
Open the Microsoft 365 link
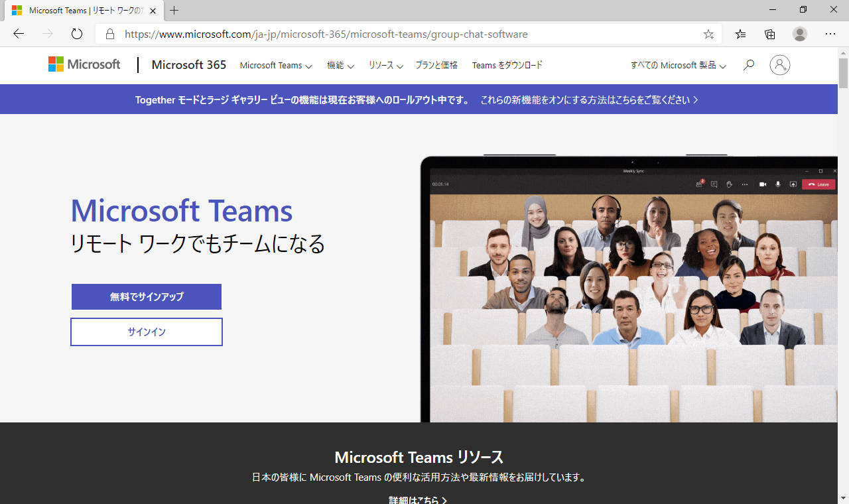click(x=189, y=65)
